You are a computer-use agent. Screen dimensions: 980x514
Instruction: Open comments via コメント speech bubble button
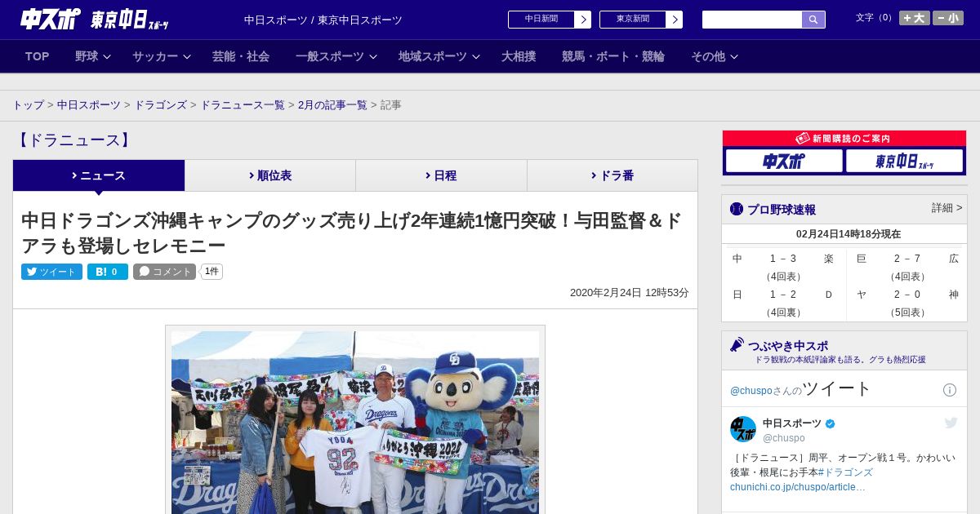[164, 272]
